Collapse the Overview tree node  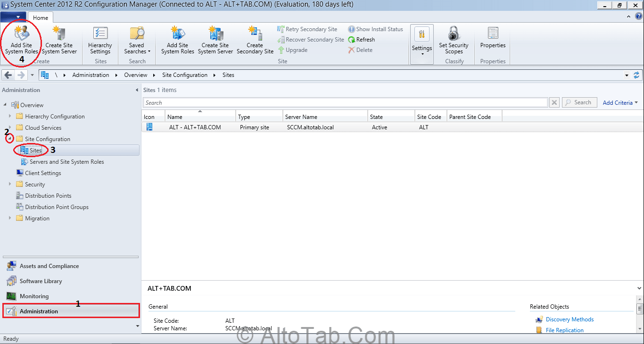coord(5,105)
